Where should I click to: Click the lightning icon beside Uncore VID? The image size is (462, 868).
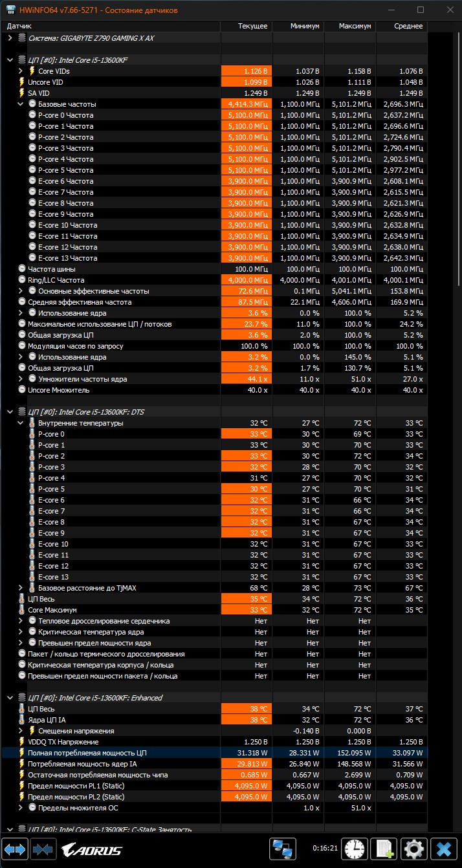(x=22, y=82)
